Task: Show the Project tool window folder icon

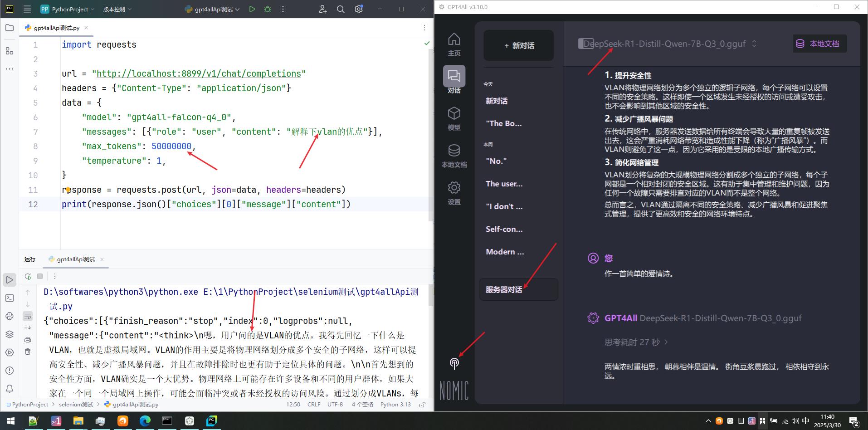Action: click(10, 28)
